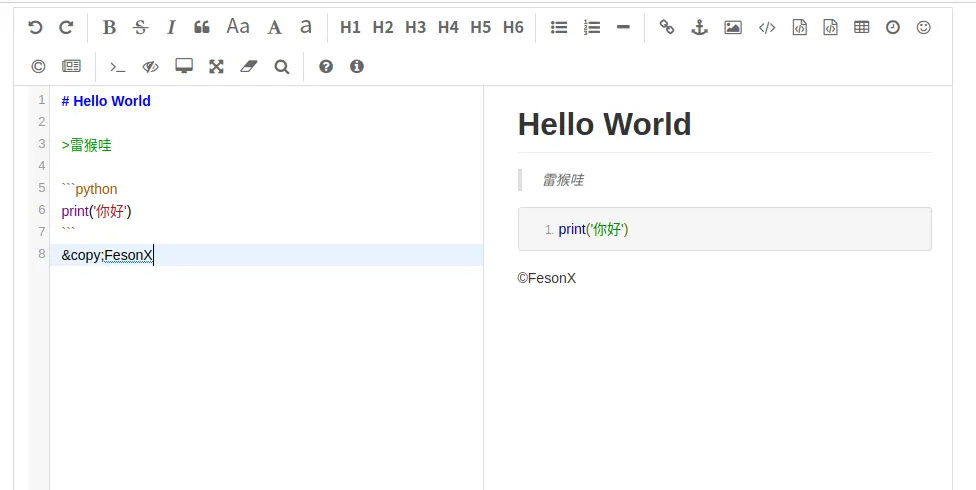This screenshot has width=976, height=490.
Task: Click line number 2 in gutter
Action: [41, 121]
